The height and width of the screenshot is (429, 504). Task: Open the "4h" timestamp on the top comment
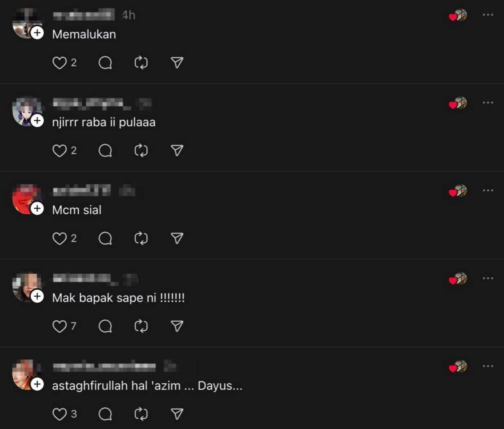[x=128, y=15]
